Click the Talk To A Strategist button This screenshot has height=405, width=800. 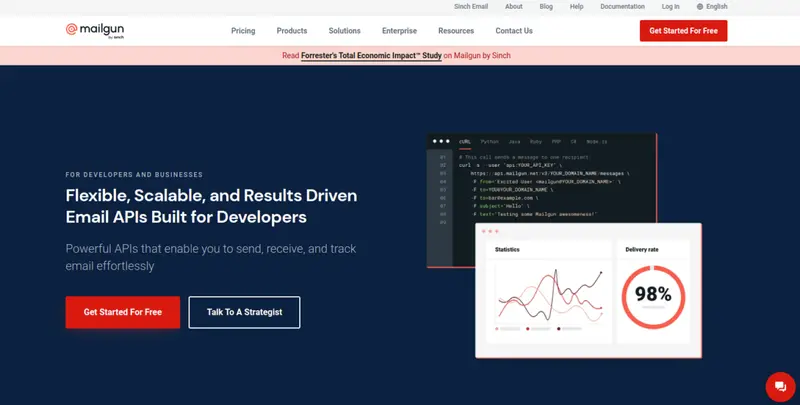pyautogui.click(x=244, y=312)
